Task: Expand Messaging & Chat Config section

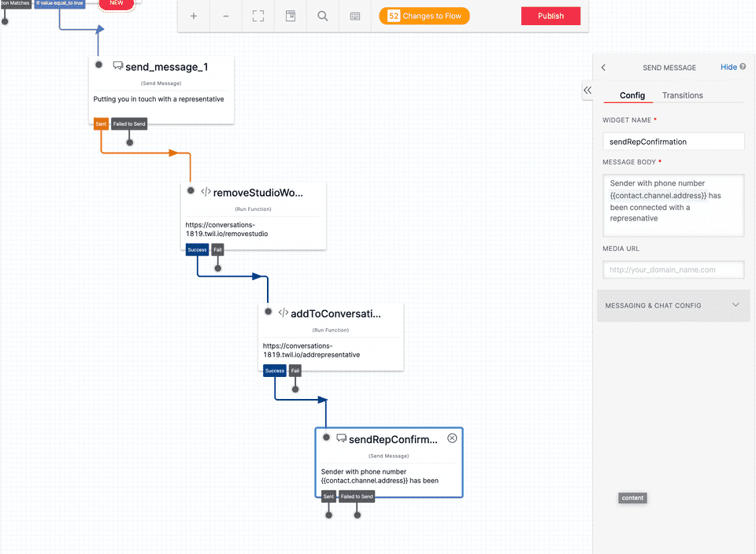Action: click(x=673, y=305)
